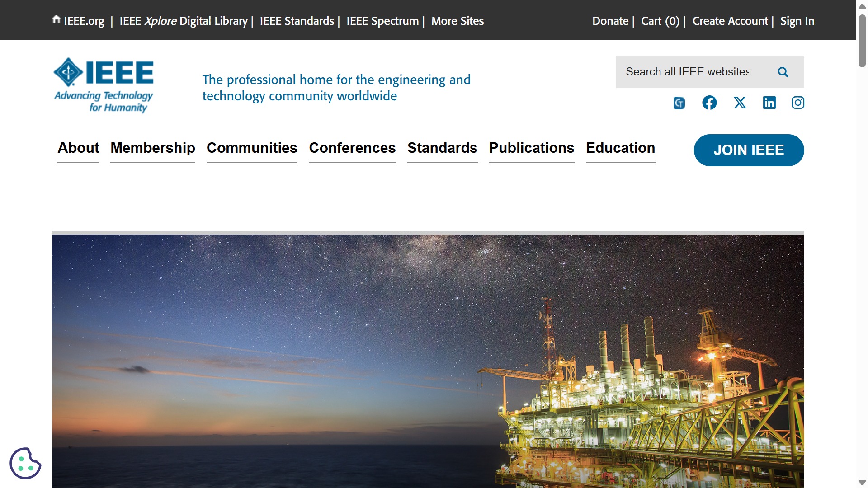Click the X (Twitter) social icon
This screenshot has width=868, height=488.
[740, 103]
